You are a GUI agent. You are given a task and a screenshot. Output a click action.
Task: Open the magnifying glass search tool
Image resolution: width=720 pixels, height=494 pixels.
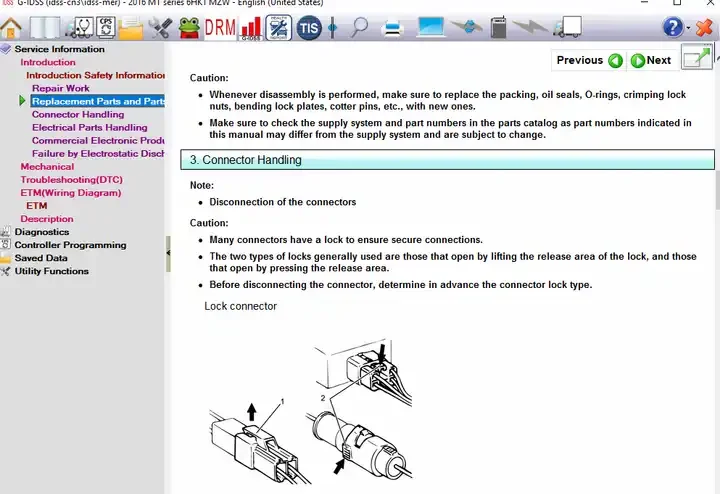coord(359,28)
